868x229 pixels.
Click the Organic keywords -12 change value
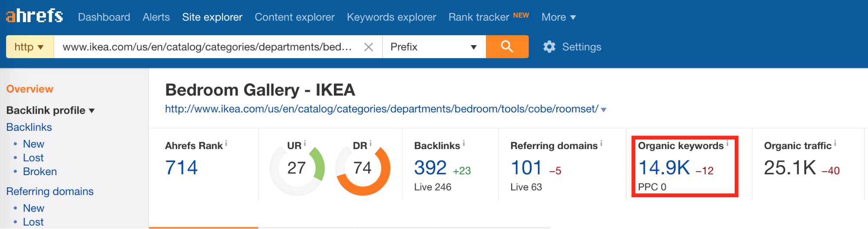pos(704,171)
